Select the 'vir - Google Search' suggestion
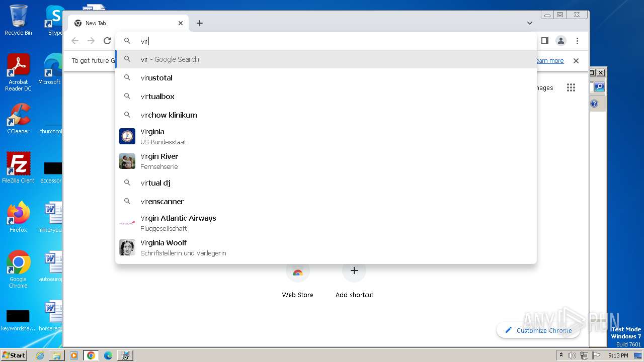The width and height of the screenshot is (644, 362). (326, 59)
